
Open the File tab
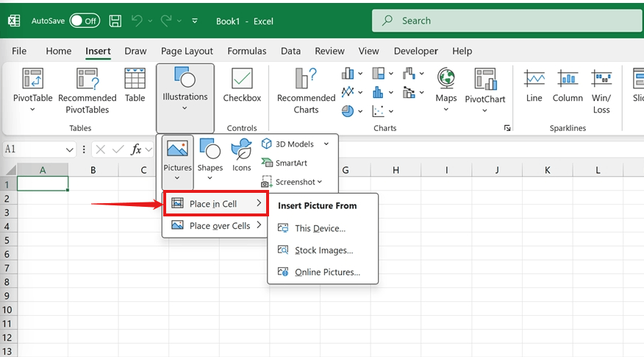19,51
